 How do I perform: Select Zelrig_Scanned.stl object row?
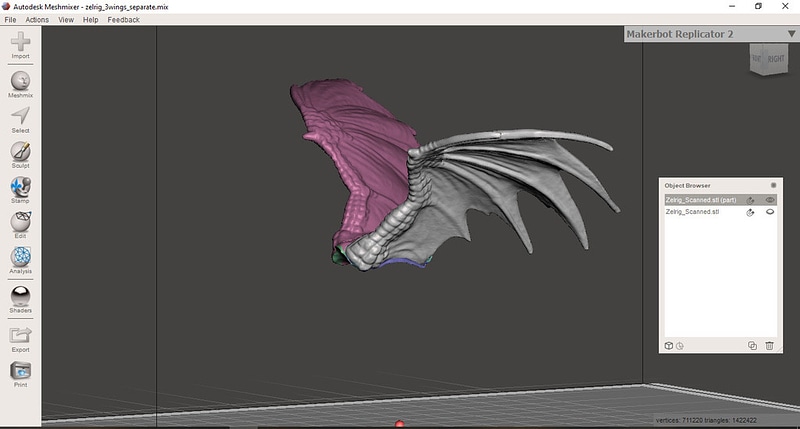(720, 212)
